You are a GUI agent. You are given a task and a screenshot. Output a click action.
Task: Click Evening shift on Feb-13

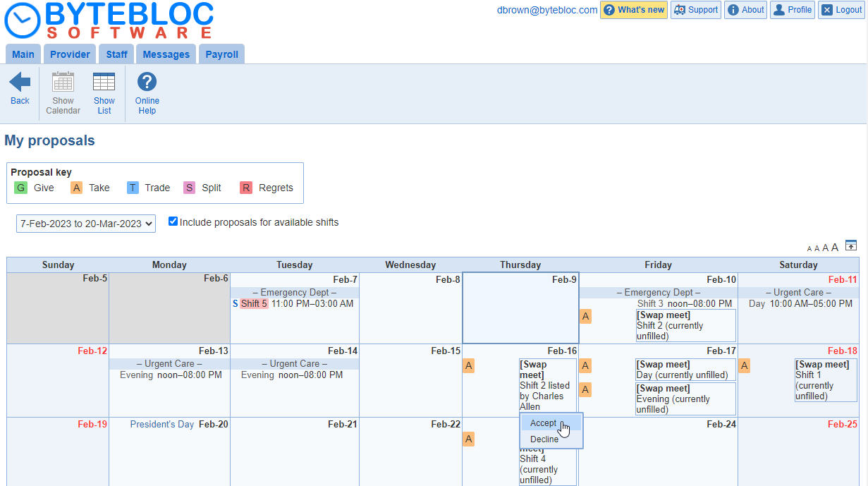(171, 375)
